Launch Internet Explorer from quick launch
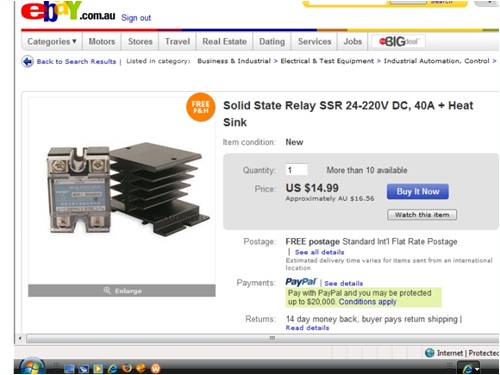Viewport: 500px width, 375px height. pos(113,368)
